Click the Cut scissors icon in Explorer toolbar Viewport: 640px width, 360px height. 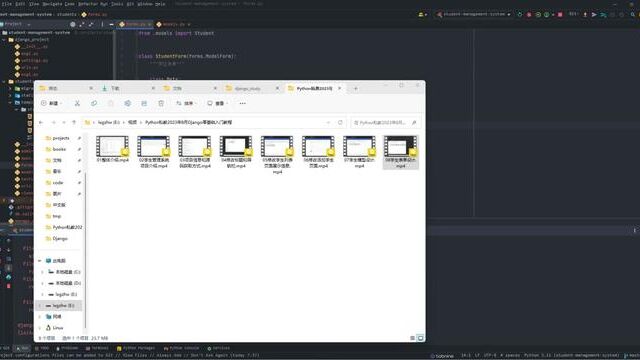click(77, 103)
